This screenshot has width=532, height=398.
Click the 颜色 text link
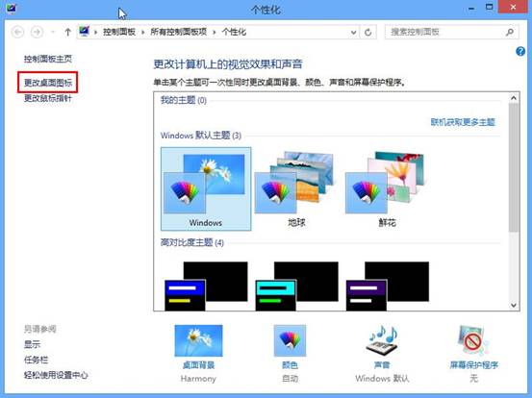[290, 365]
